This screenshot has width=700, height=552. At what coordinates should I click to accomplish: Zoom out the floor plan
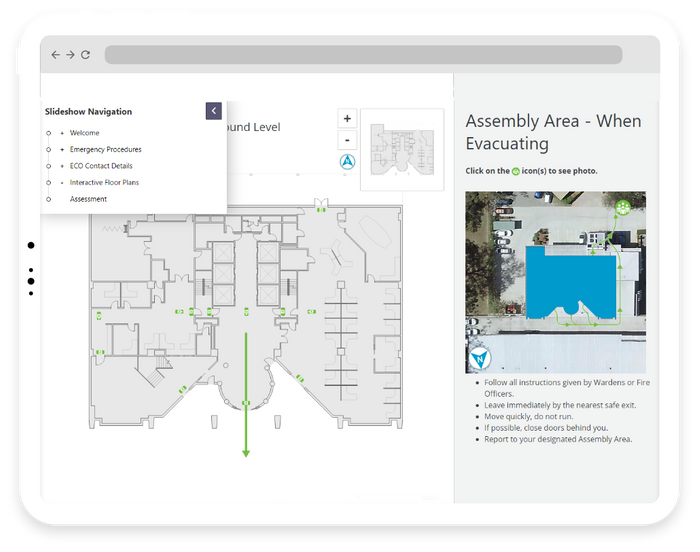(347, 140)
